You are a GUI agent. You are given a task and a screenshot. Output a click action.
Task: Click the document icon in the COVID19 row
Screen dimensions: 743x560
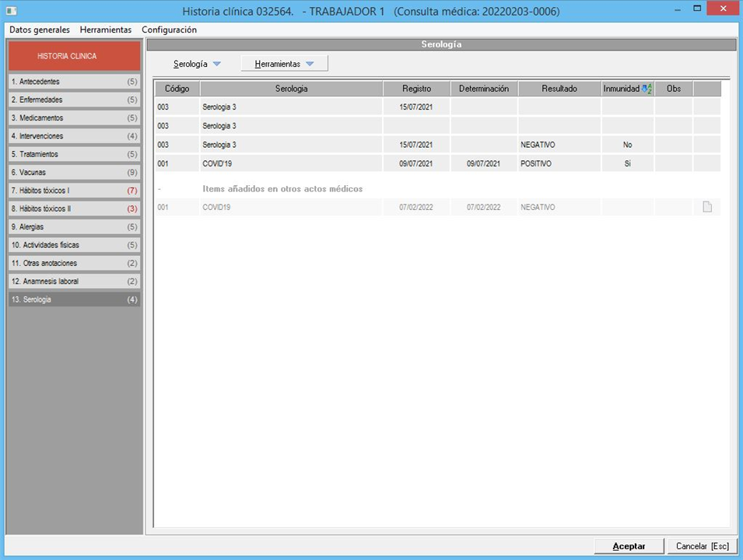coord(706,207)
